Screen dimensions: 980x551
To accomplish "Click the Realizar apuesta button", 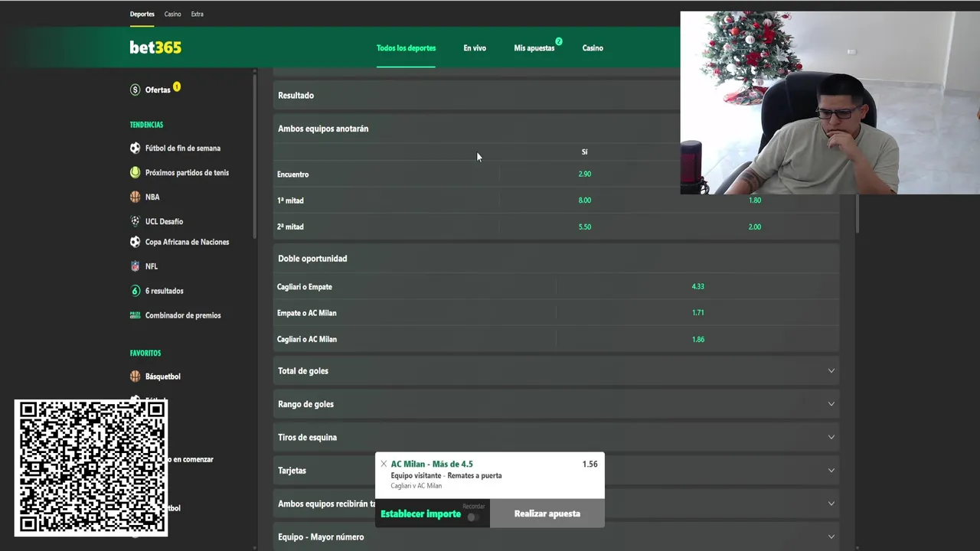I will [547, 514].
